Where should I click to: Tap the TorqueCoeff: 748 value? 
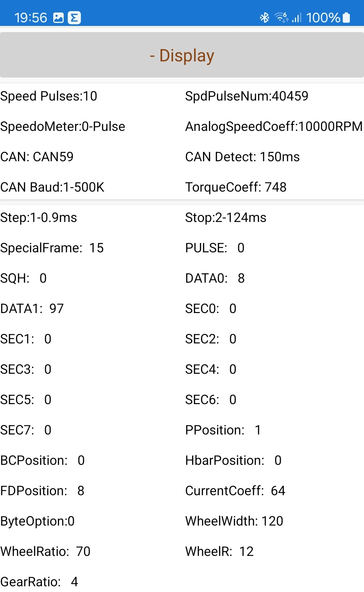236,187
